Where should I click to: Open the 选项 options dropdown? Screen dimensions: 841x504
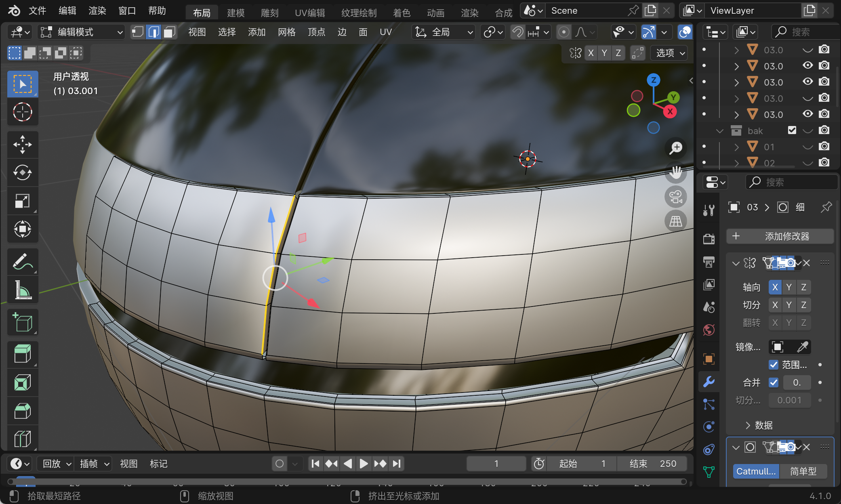[x=670, y=53]
